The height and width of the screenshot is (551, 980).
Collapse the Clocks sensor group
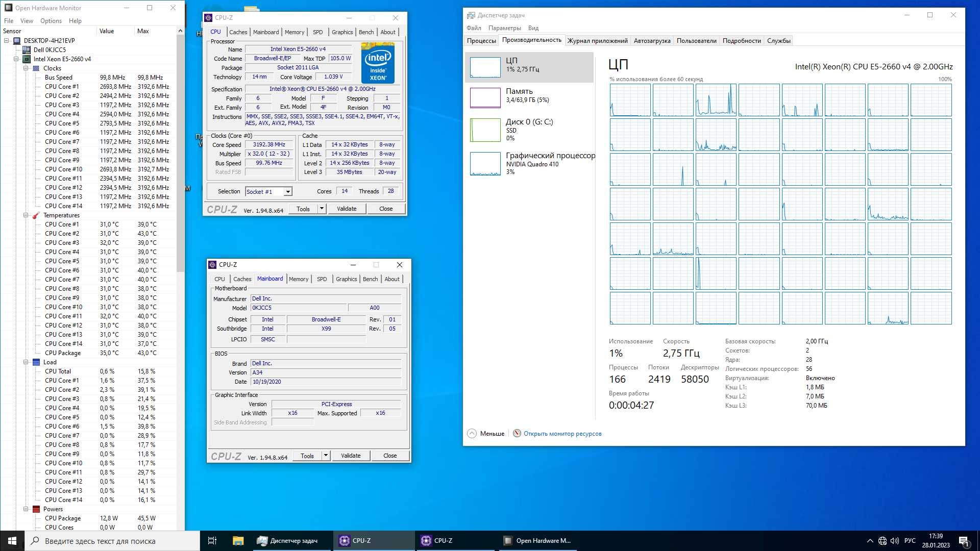pos(26,68)
